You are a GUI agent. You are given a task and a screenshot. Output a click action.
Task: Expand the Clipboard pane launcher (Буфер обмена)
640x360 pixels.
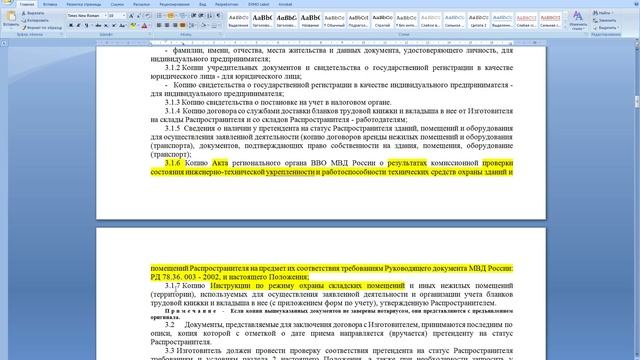tap(62, 34)
